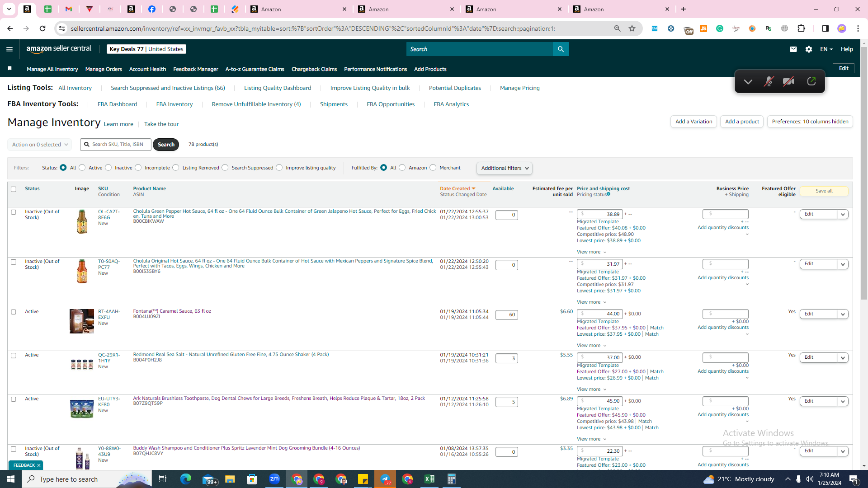Open the Listing Quality Dashboard link

pos(278,88)
